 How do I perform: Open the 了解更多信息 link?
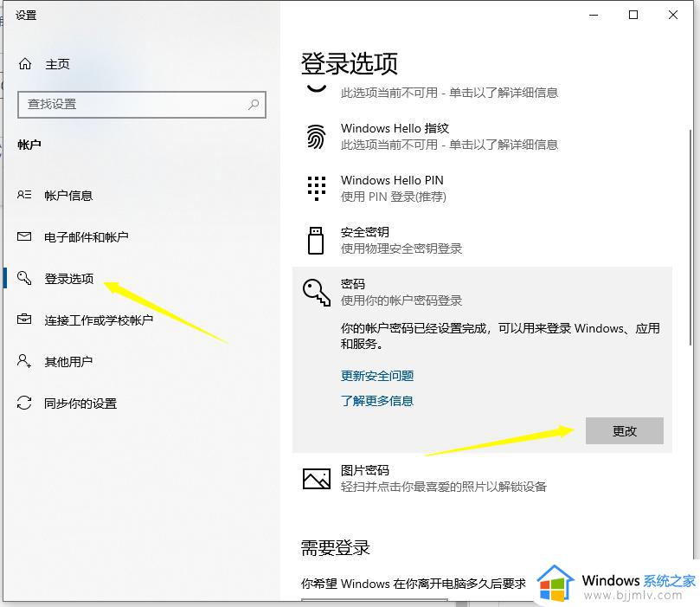(377, 401)
